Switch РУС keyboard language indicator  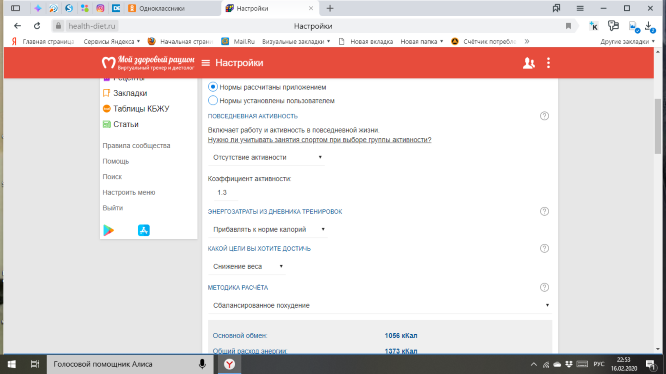tap(599, 364)
